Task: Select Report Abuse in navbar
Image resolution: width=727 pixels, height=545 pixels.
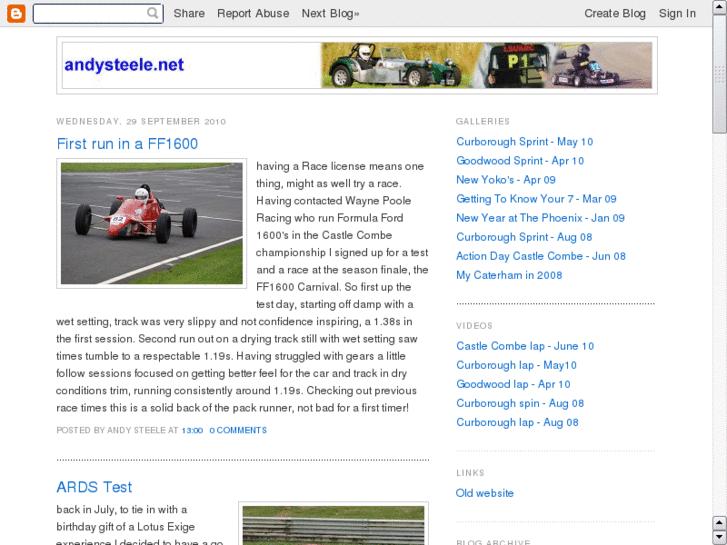Action: (253, 13)
